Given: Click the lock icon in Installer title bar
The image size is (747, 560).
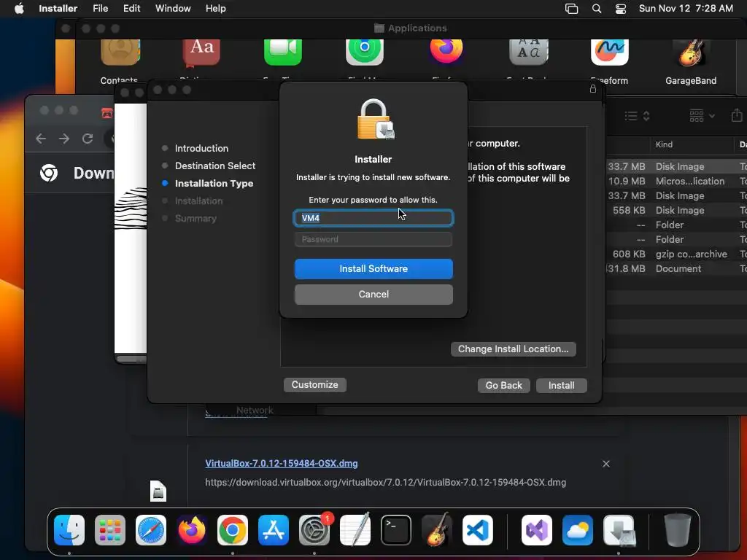Looking at the screenshot, I should pyautogui.click(x=592, y=88).
